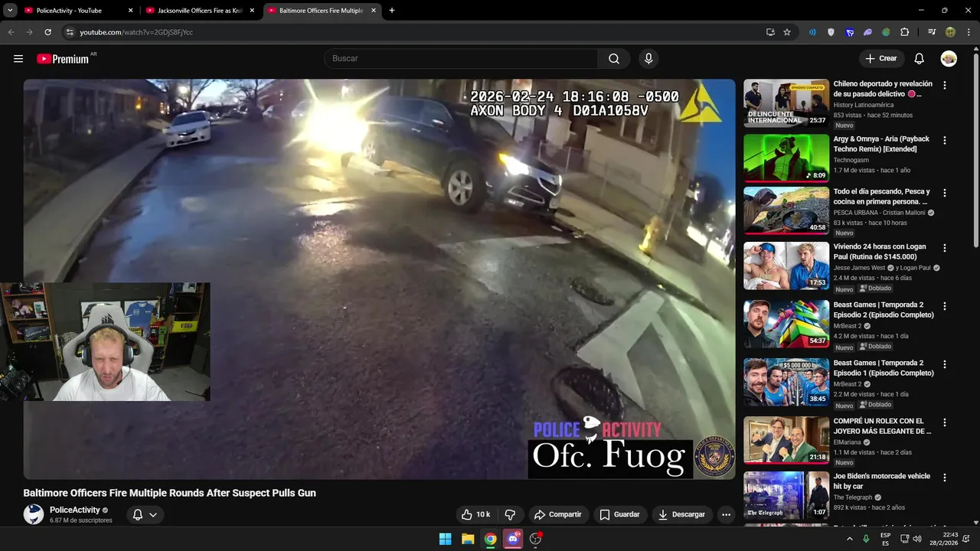This screenshot has height=551, width=980.
Task: Start voice search with microphone icon
Action: click(648, 59)
